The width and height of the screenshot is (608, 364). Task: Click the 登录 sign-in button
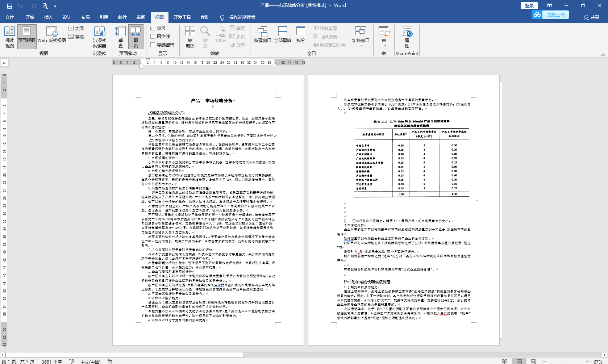click(x=529, y=5)
